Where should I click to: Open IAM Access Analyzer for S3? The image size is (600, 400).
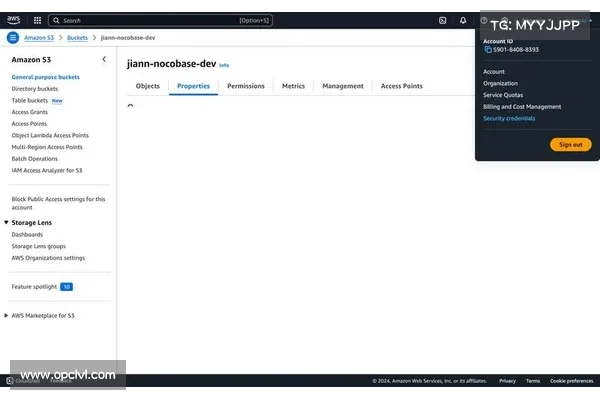click(x=47, y=170)
